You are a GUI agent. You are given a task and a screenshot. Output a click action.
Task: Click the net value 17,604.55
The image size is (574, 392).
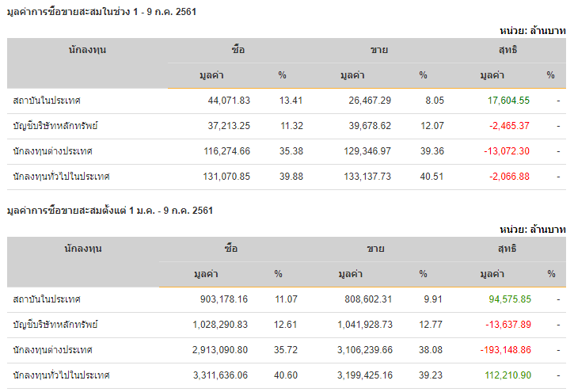(508, 101)
